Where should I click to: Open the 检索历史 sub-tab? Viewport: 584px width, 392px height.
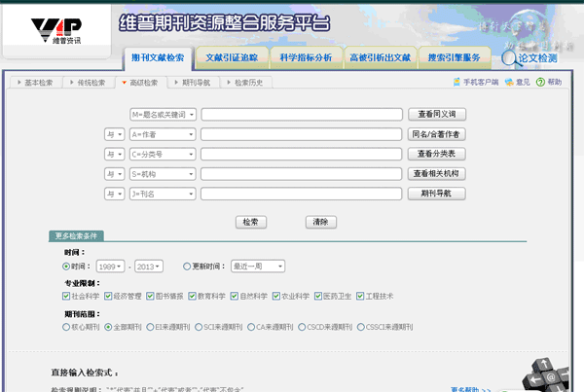245,83
